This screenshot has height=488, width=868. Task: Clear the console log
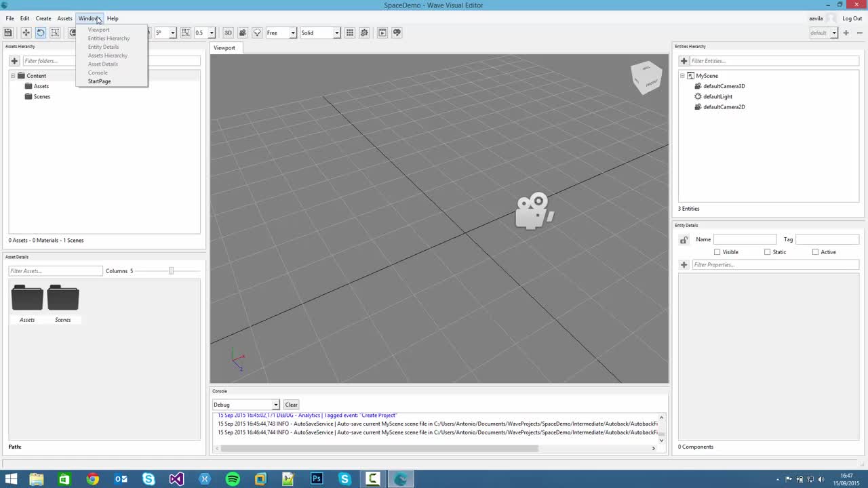pos(291,405)
